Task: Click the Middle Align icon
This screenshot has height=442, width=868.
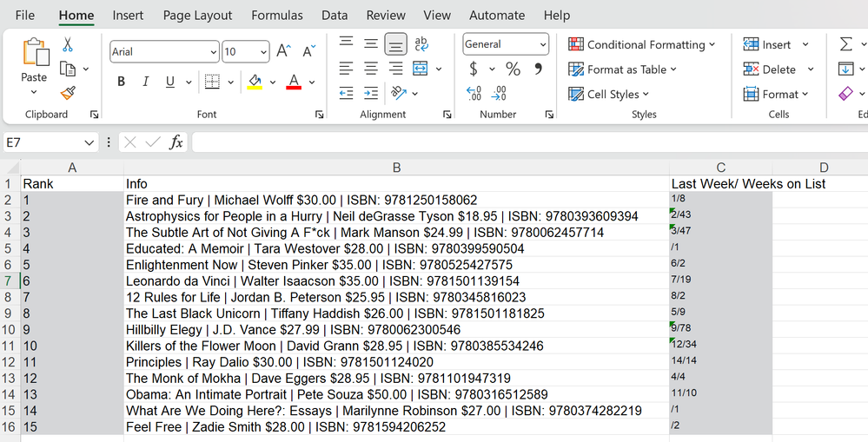Action: (371, 43)
